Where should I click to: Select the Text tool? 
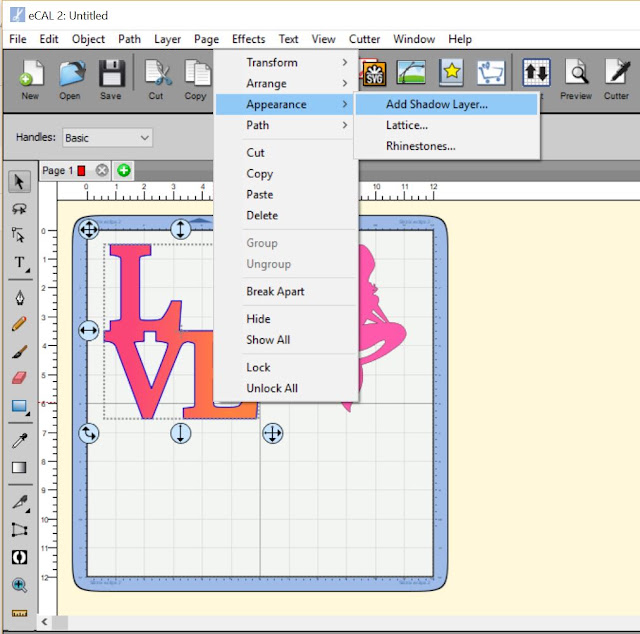tap(20, 263)
